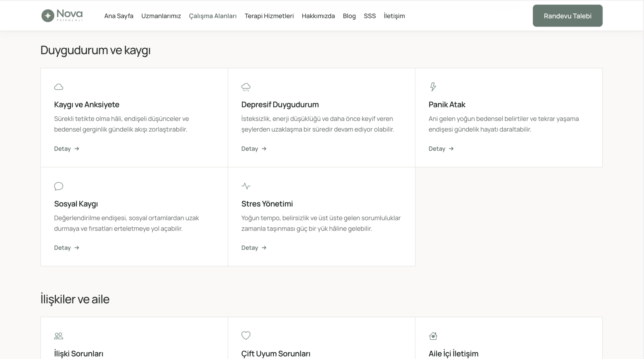The width and height of the screenshot is (644, 359).
Task: Click the people icon above İlişki Sorunları
Action: pyautogui.click(x=59, y=336)
